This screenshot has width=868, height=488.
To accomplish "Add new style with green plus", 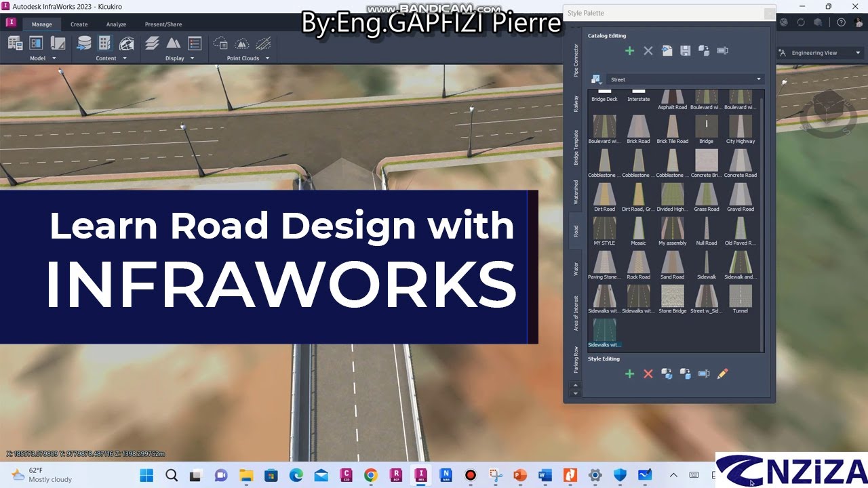I will [629, 373].
